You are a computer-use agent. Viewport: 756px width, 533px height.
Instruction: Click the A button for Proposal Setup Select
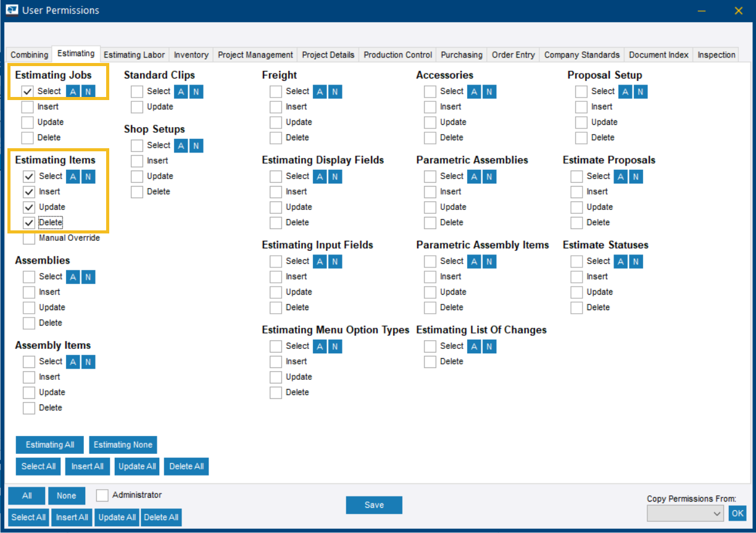pyautogui.click(x=626, y=91)
